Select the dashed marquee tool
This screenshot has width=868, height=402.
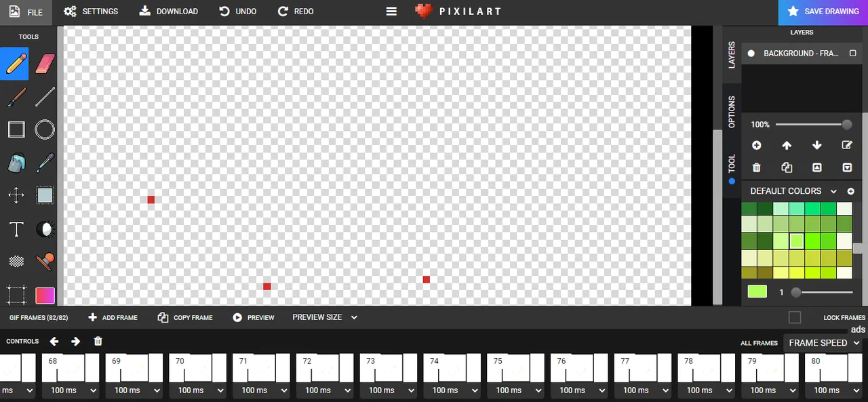tap(16, 295)
